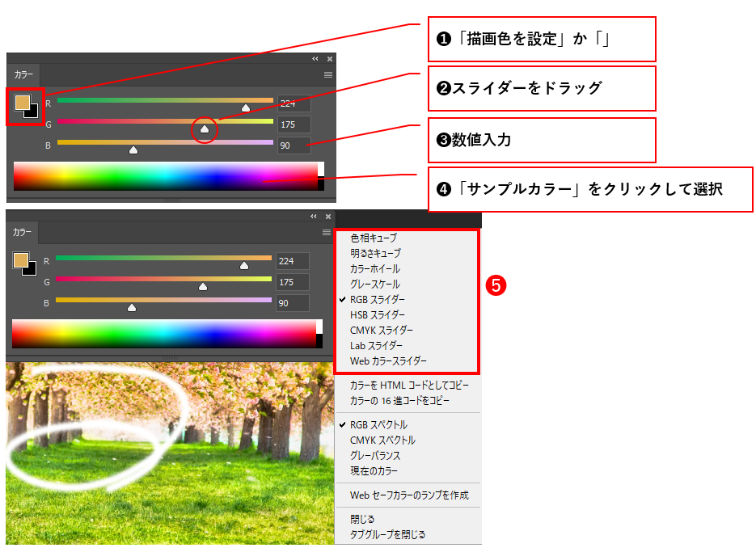The height and width of the screenshot is (548, 756).
Task: Click the background color swatch in the lower Color panel
Action: [x=31, y=268]
